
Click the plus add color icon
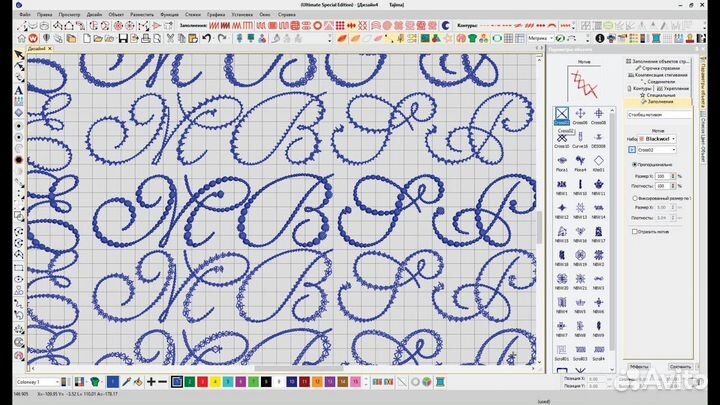click(x=151, y=382)
